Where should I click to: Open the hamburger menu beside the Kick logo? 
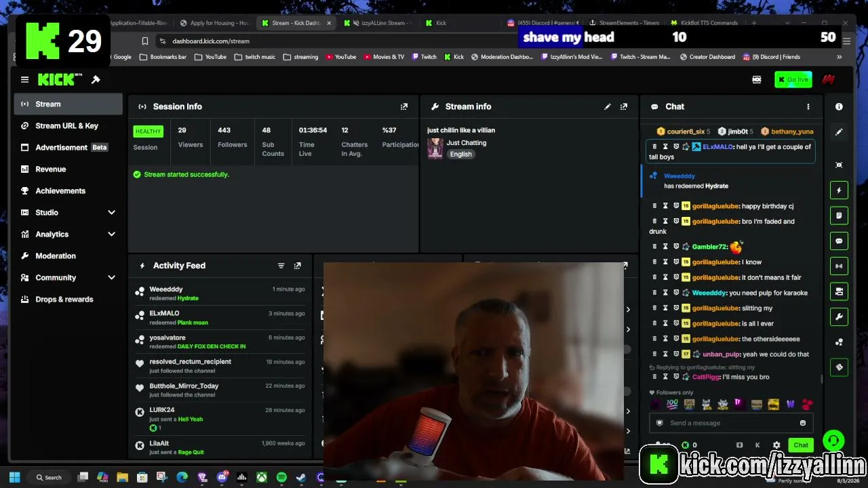(24, 79)
